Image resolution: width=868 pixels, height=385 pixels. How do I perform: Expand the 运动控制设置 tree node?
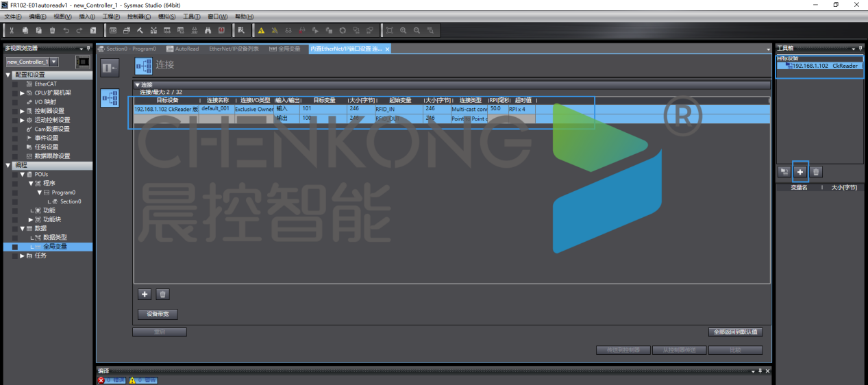point(22,120)
